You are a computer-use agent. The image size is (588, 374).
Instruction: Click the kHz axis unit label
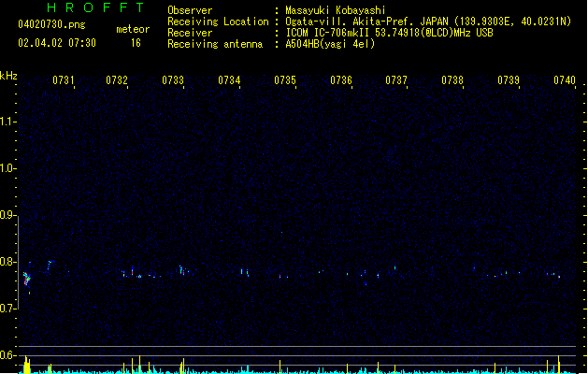(8, 76)
